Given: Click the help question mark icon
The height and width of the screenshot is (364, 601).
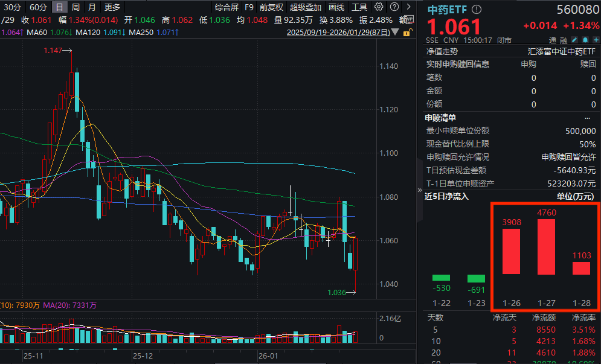Looking at the screenshot, I should [393, 6].
